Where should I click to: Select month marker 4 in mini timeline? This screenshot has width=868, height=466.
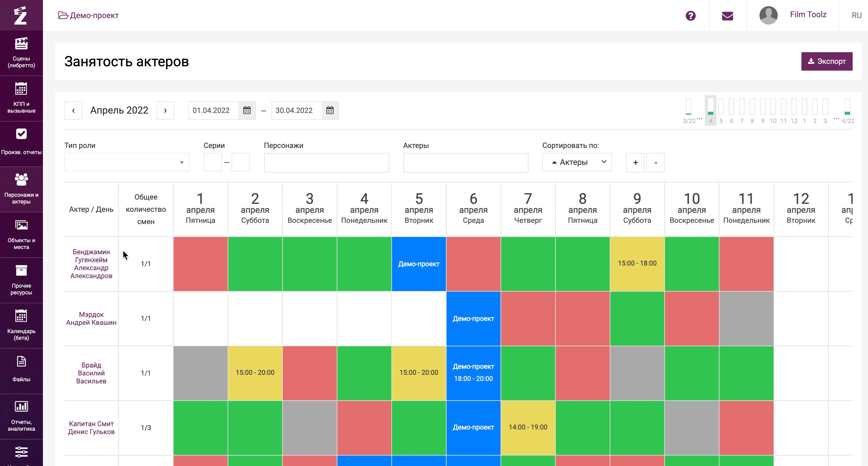(x=710, y=111)
